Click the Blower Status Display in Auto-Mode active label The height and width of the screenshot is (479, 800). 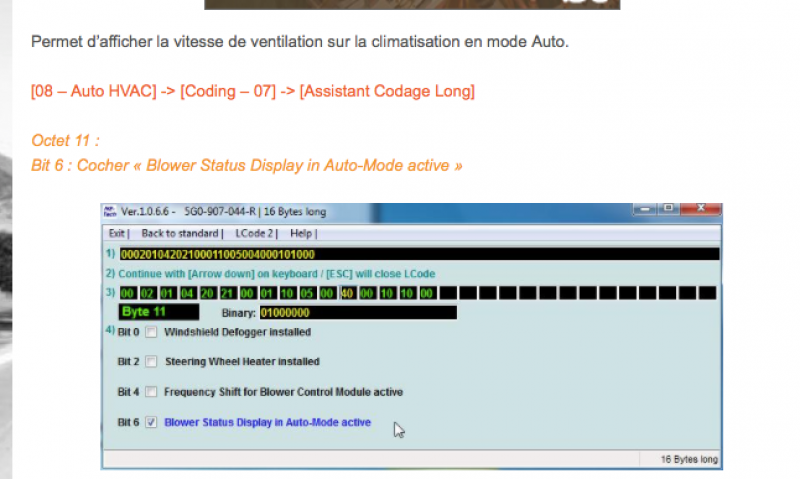(267, 422)
